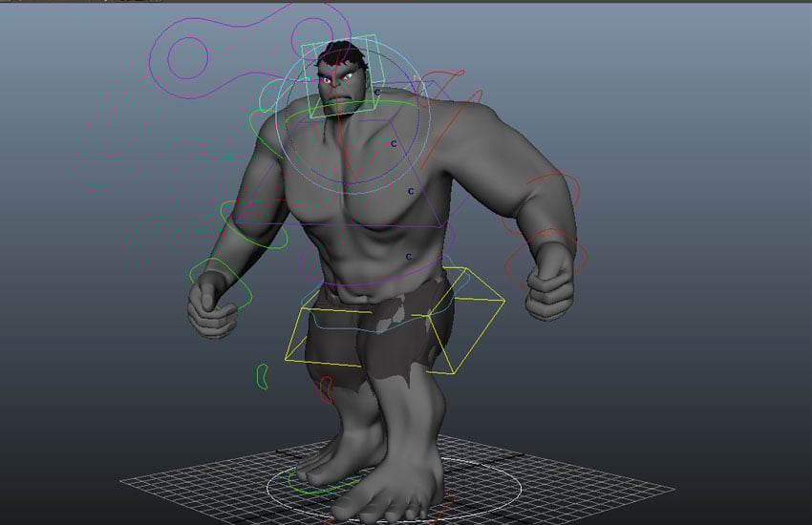The height and width of the screenshot is (525, 812).
Task: Select the small green knee control shape
Action: coord(262,376)
